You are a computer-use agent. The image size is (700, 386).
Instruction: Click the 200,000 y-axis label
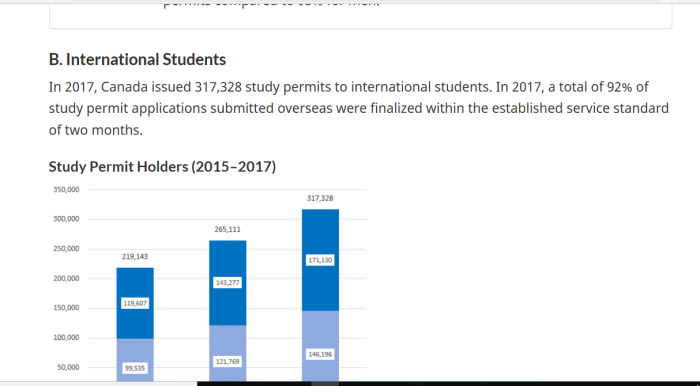tap(67, 278)
